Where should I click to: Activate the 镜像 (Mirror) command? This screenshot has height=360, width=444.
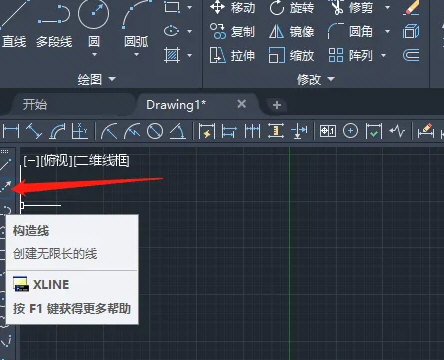(x=292, y=31)
